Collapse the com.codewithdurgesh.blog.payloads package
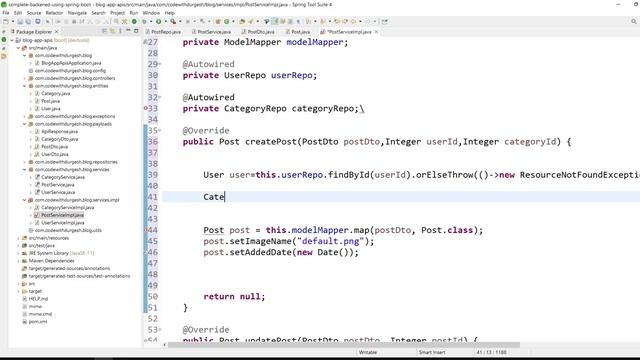Viewport: 640px width, 360px height. coord(24,124)
